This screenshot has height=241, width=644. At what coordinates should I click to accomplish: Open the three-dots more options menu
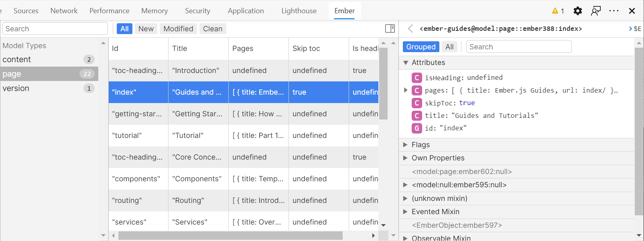tap(614, 11)
